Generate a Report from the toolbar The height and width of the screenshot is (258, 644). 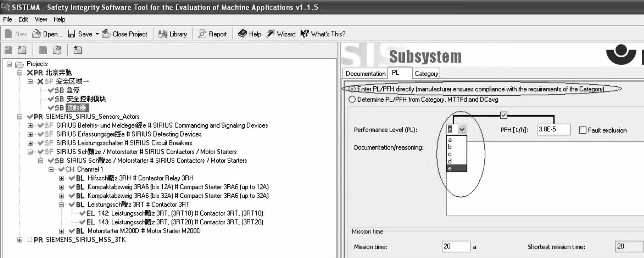202,34
